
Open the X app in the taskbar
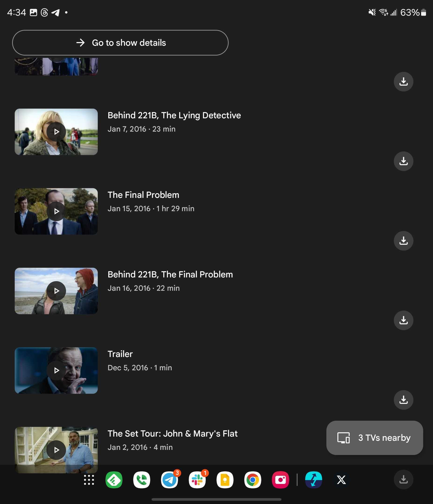(341, 480)
